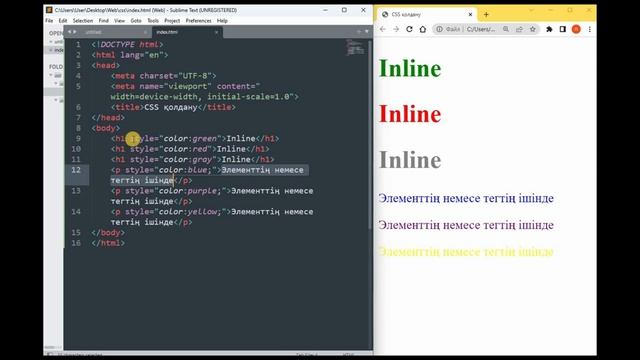The width and height of the screenshot is (640, 360).
Task: Open Chrome zoom magnifier icon
Action: click(506, 29)
